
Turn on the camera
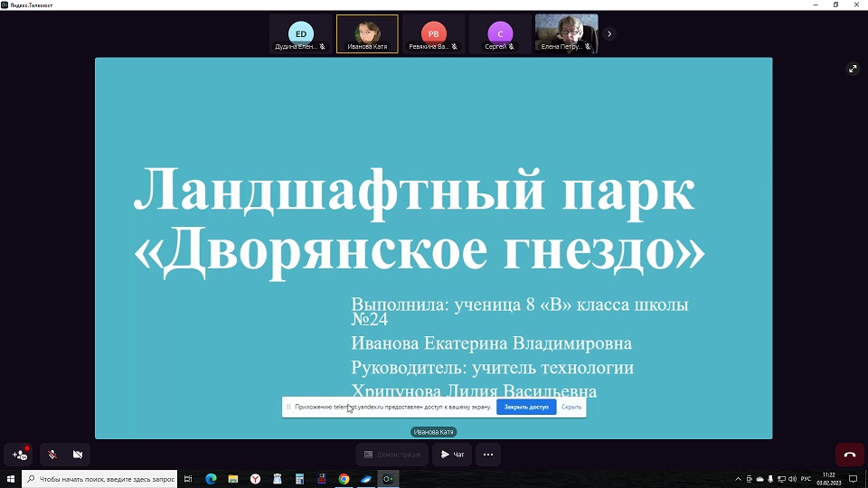(78, 455)
